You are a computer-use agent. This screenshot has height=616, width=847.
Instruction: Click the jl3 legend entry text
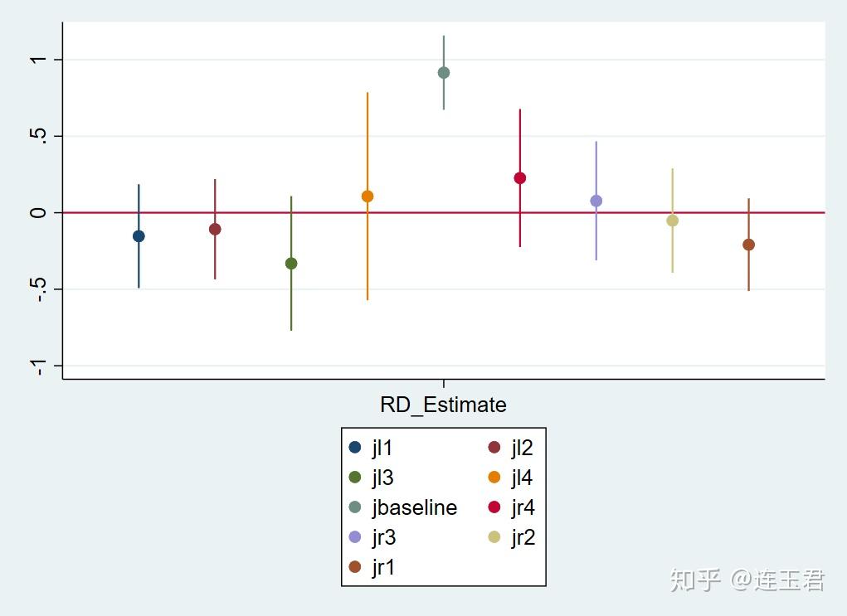[382, 478]
